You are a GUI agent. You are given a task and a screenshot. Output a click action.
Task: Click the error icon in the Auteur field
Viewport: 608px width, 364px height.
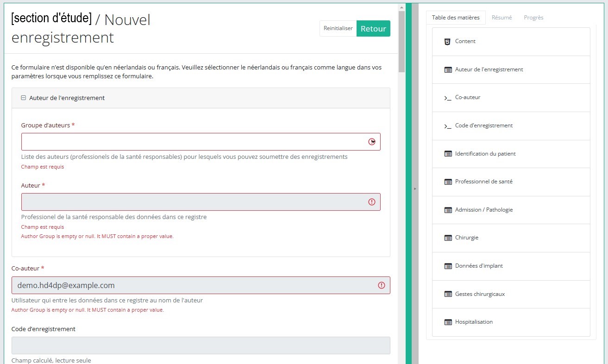tap(371, 202)
